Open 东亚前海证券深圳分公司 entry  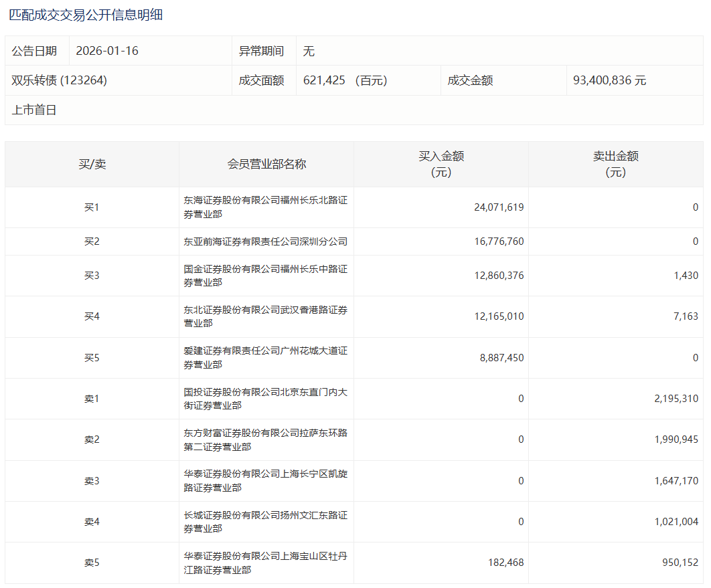(x=265, y=241)
